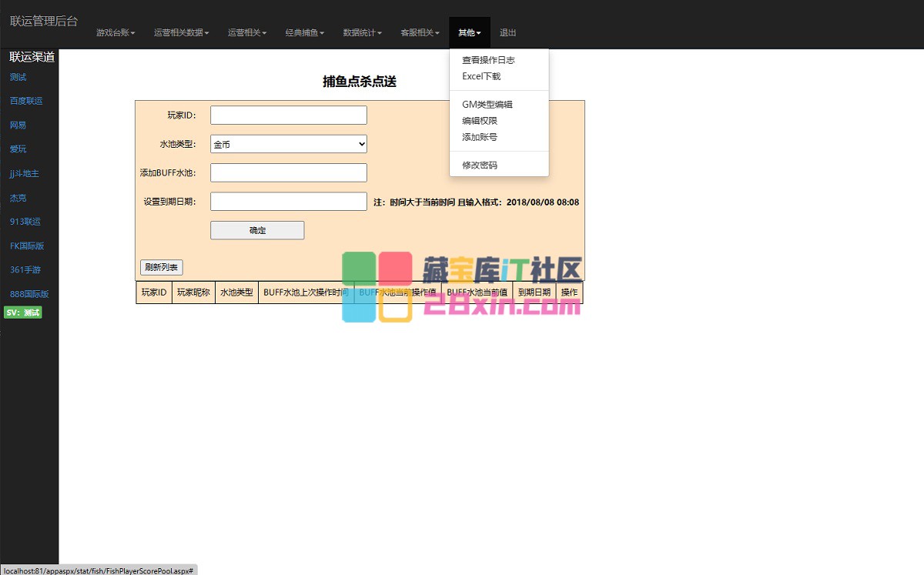
Task: Open the 913联运 channel
Action: [x=25, y=222]
